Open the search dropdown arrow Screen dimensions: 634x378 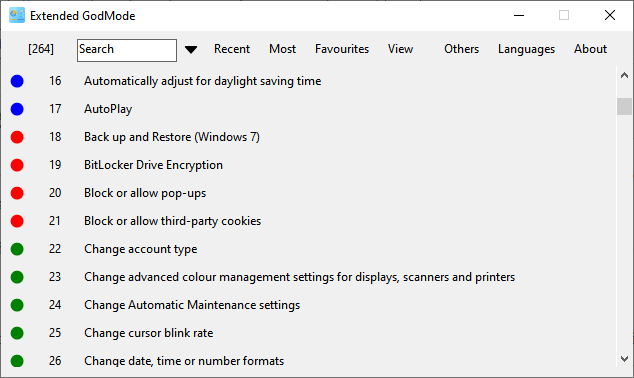191,50
